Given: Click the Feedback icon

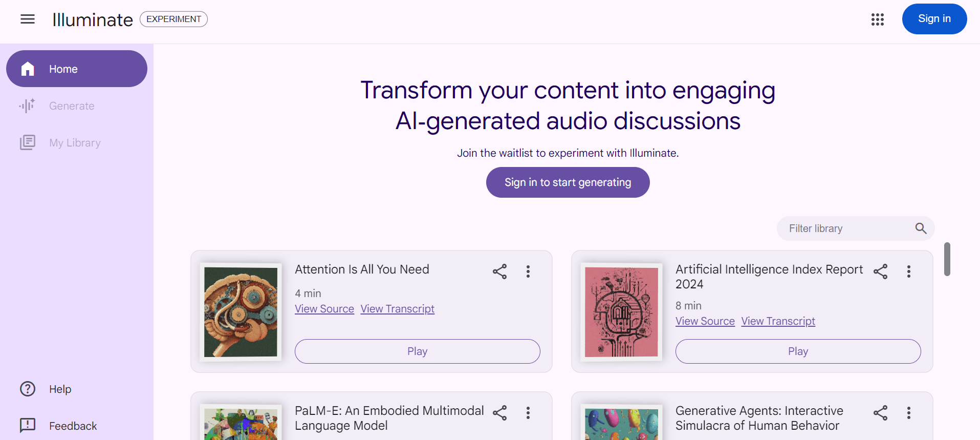Looking at the screenshot, I should pyautogui.click(x=28, y=425).
